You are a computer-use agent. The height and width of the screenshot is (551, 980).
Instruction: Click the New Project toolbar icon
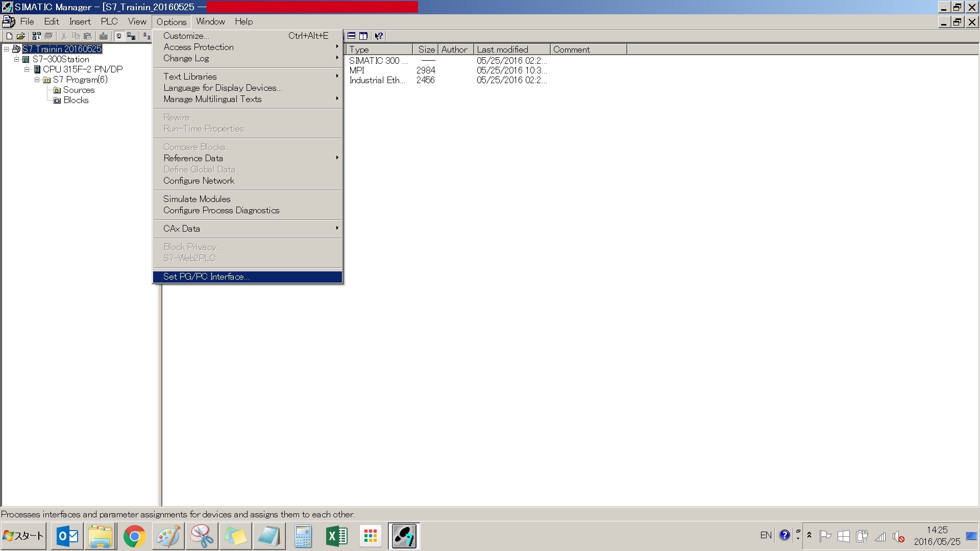pyautogui.click(x=9, y=36)
